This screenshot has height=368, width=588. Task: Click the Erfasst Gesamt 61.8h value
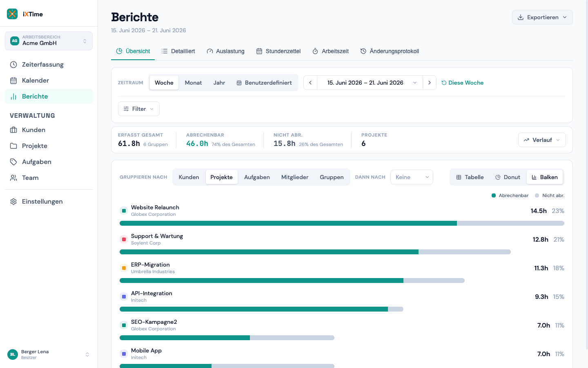(x=129, y=144)
